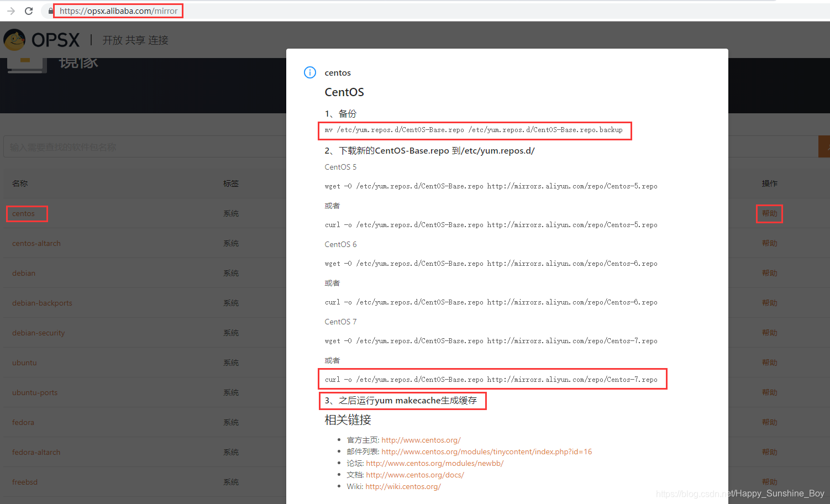Open the ubuntu-ports mirror entry

35,392
